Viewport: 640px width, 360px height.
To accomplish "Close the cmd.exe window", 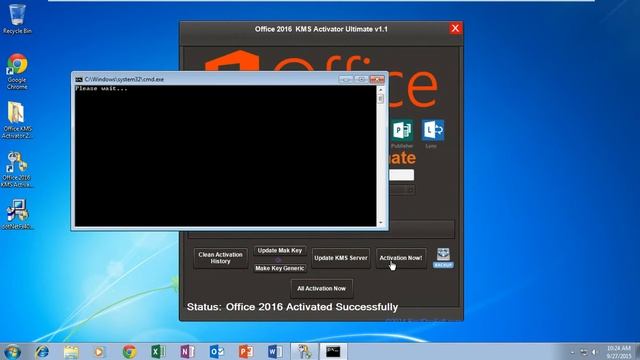I will [377, 79].
